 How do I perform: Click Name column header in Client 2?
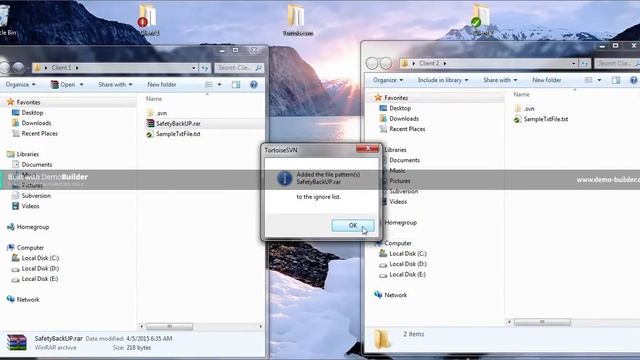click(x=521, y=94)
